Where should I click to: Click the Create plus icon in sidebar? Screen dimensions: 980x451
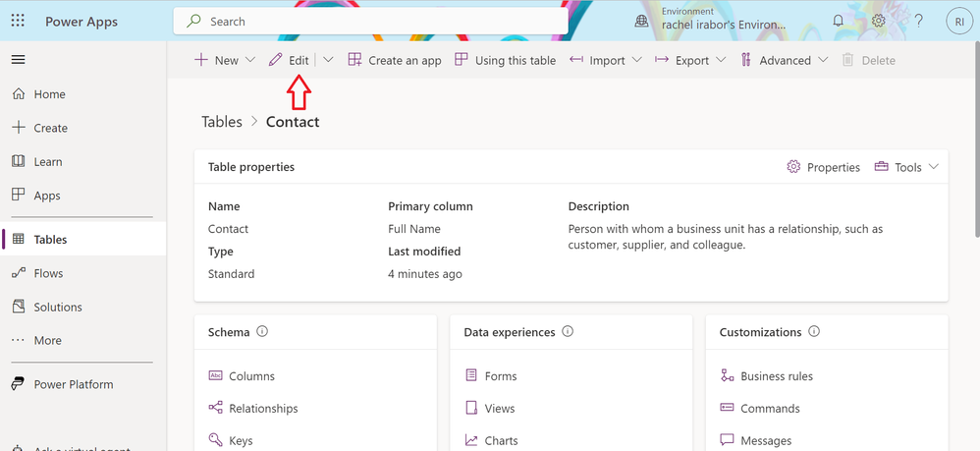point(19,128)
